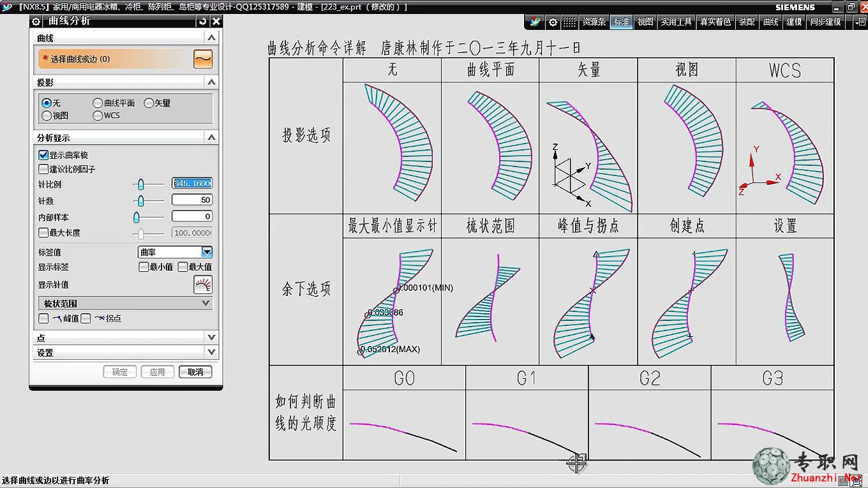Image resolution: width=868 pixels, height=488 pixels.
Task: Click the G2 heading in the table
Action: (650, 378)
